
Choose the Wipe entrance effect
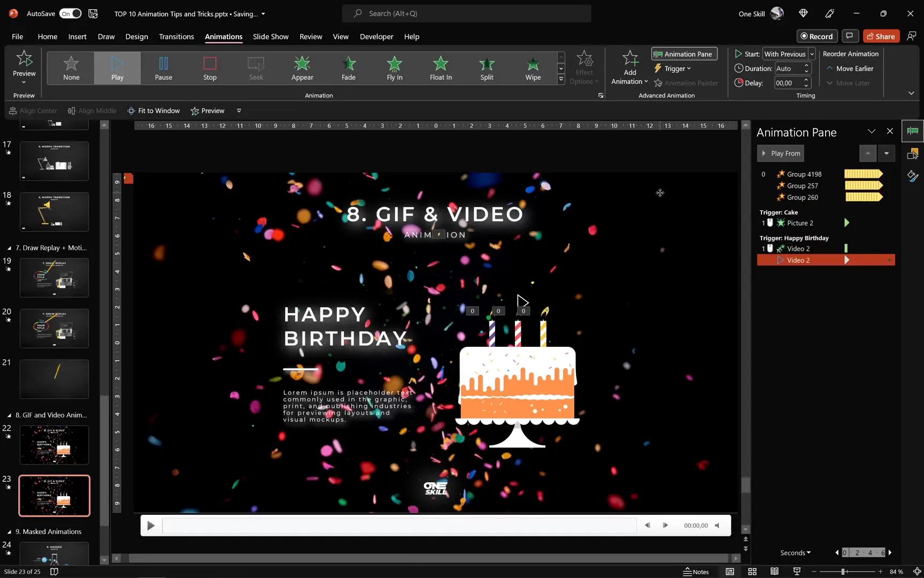click(x=533, y=68)
